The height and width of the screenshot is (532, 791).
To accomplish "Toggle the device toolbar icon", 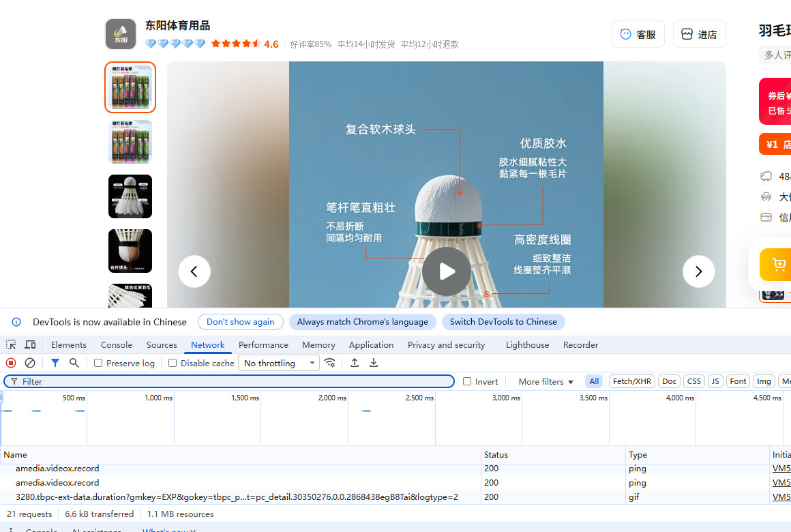I will pyautogui.click(x=30, y=345).
